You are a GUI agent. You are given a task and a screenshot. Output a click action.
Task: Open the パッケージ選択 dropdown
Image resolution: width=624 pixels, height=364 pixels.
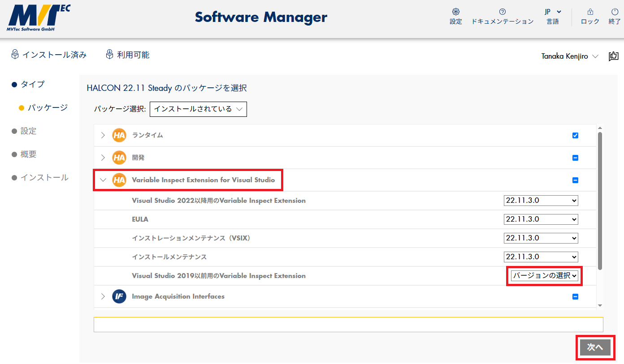point(198,109)
